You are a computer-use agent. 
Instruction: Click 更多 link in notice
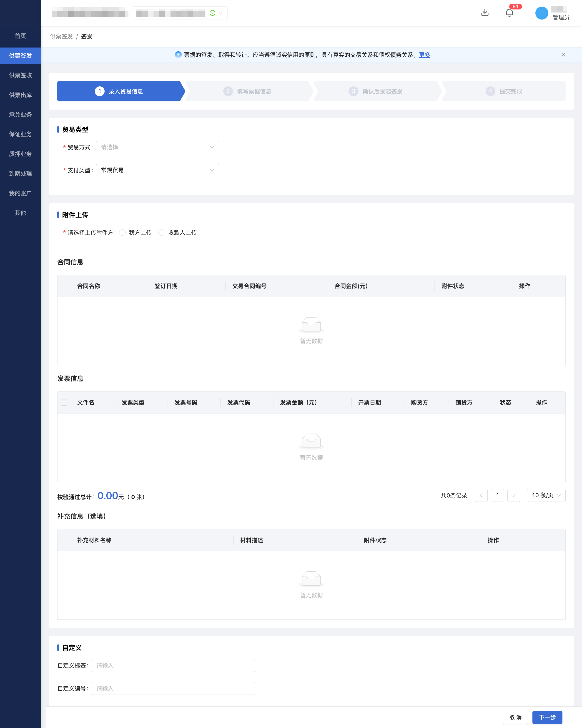coord(424,55)
